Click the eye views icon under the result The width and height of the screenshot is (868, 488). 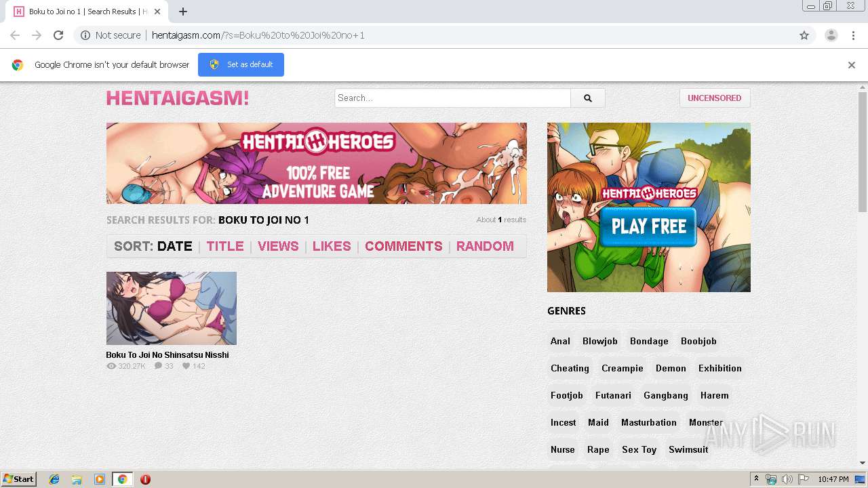[111, 366]
